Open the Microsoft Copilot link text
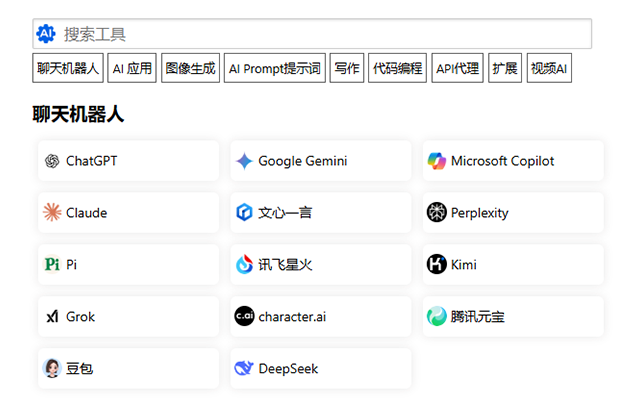This screenshot has height=400, width=640. [x=502, y=161]
